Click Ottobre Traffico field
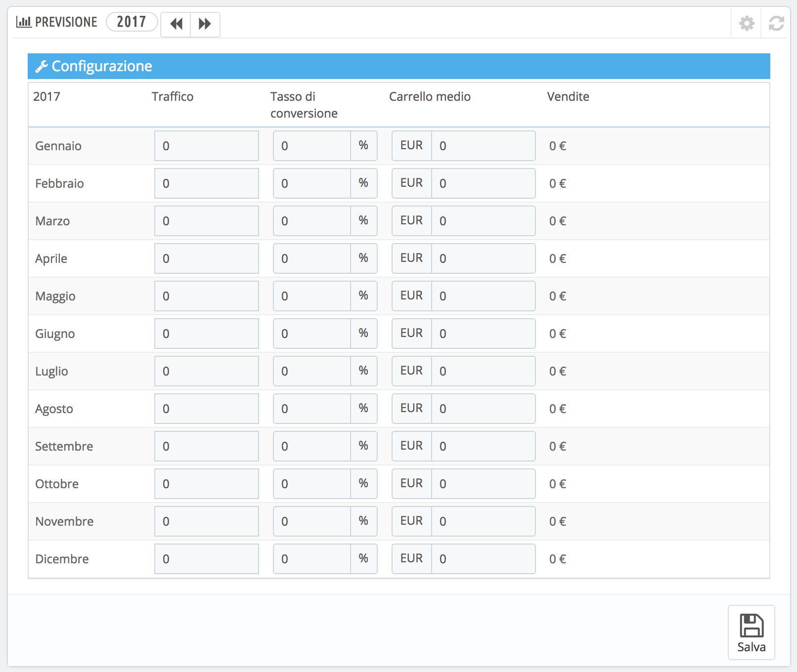 point(207,484)
